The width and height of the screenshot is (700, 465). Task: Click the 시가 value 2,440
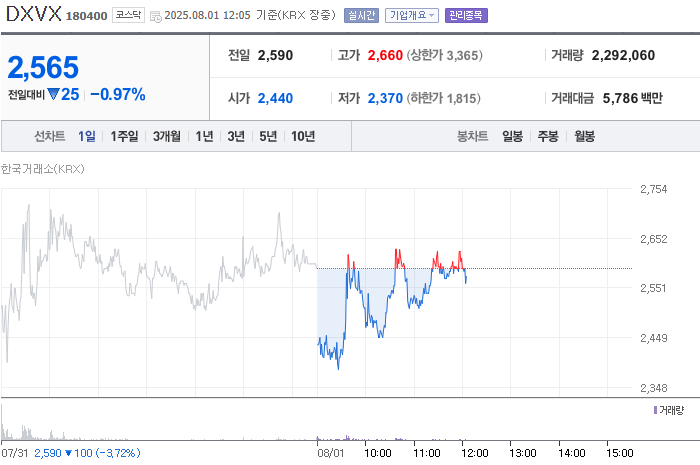[275, 98]
